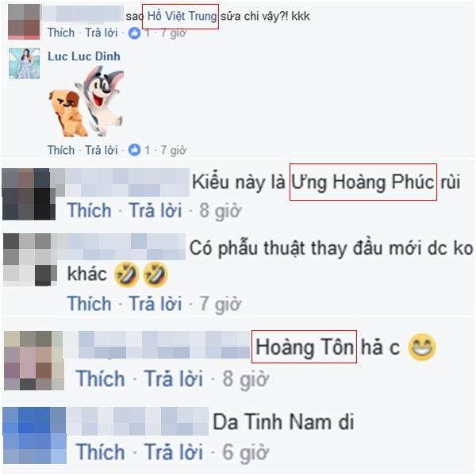Reply to Luc Luc Dinh's sticker comment

[101, 150]
